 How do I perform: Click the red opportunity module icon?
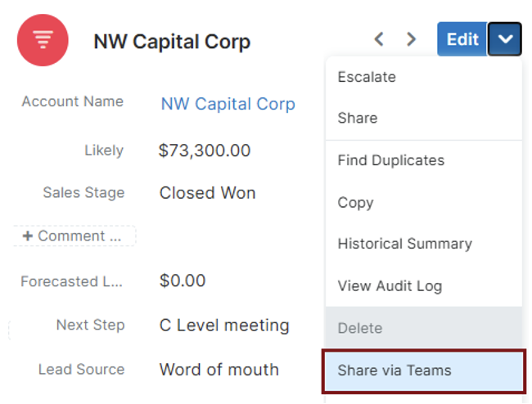pos(43,40)
